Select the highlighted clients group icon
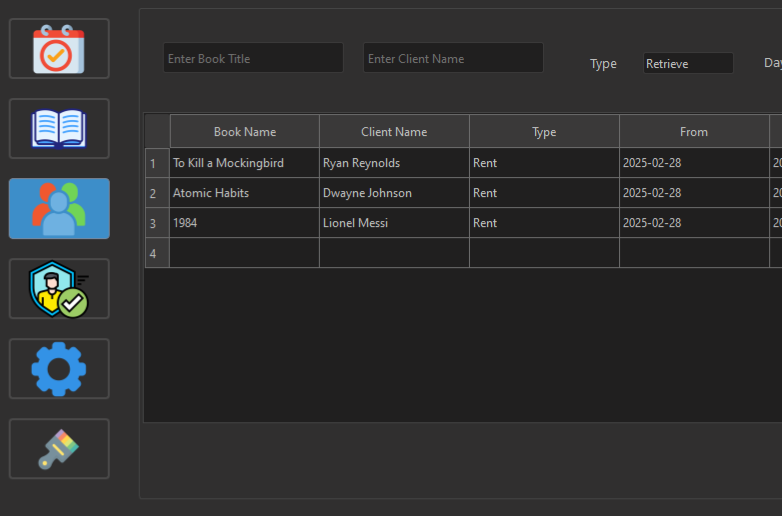Image resolution: width=782 pixels, height=516 pixels. (59, 208)
